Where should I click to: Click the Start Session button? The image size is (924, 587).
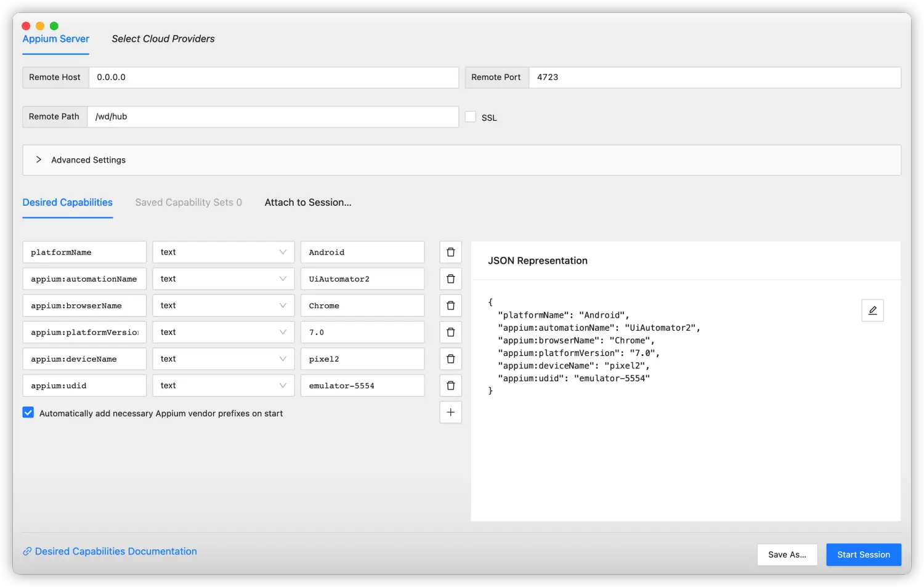click(x=863, y=554)
